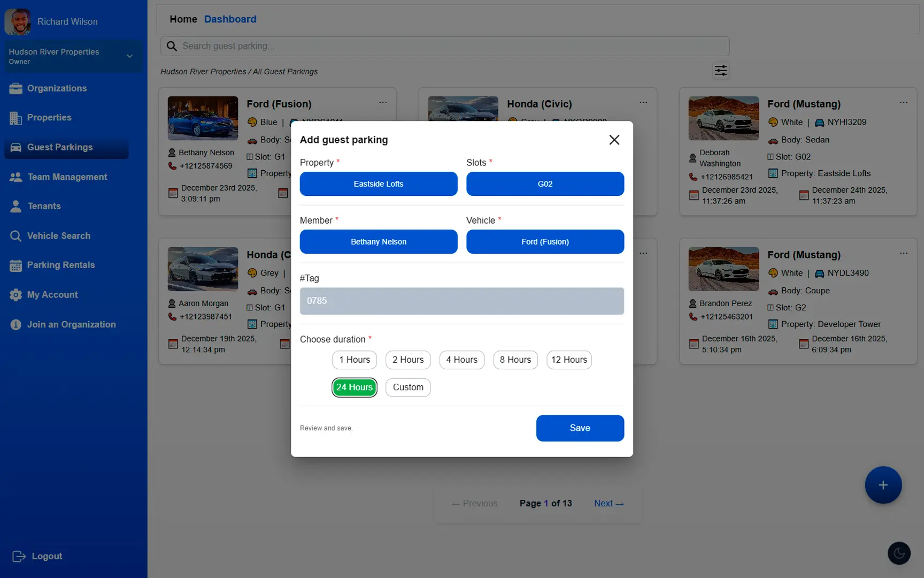Image resolution: width=924 pixels, height=578 pixels.
Task: Toggle dark mode with the moon icon
Action: [x=899, y=553]
